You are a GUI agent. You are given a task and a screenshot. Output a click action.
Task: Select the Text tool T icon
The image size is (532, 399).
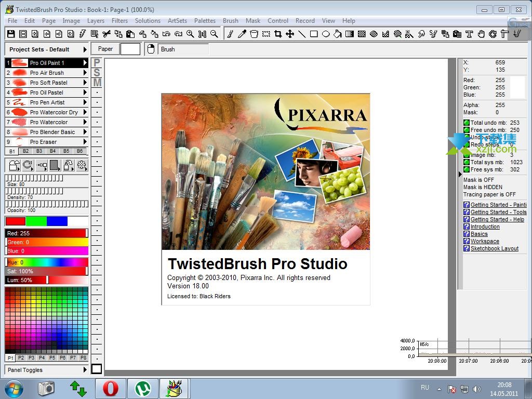(469, 34)
